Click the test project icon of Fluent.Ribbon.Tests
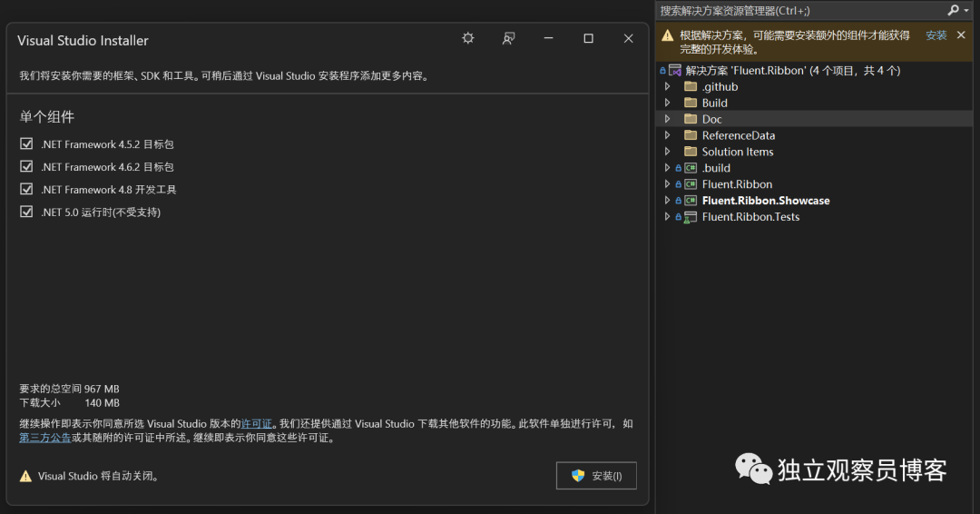Image resolution: width=980 pixels, height=514 pixels. [691, 217]
